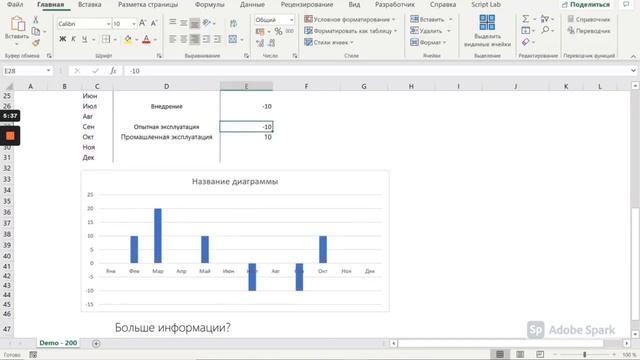640x360 pixels.
Task: Decrease font size with the smaller A icon
Action: [x=154, y=23]
